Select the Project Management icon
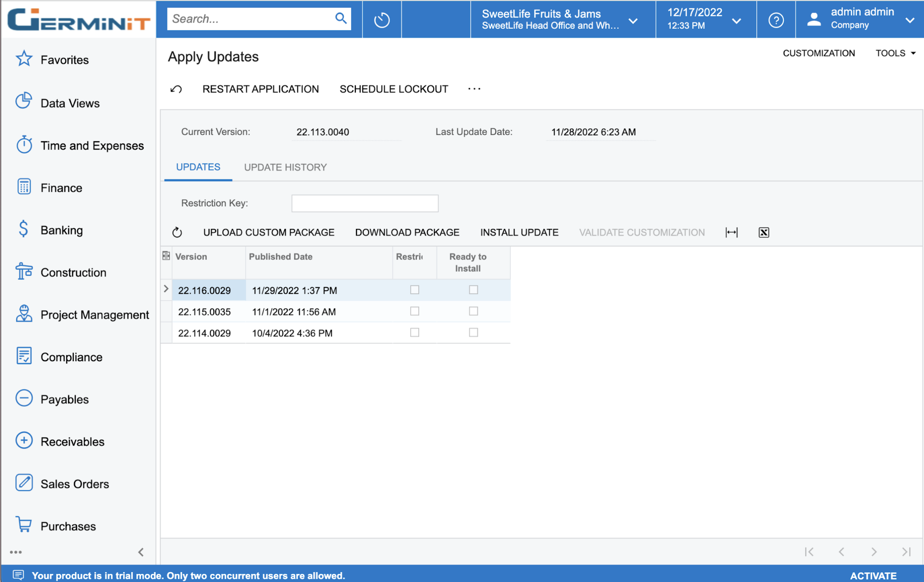 23,313
